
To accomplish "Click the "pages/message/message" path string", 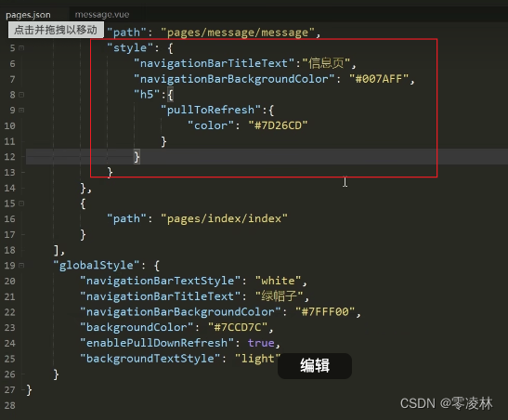I will pyautogui.click(x=238, y=33).
